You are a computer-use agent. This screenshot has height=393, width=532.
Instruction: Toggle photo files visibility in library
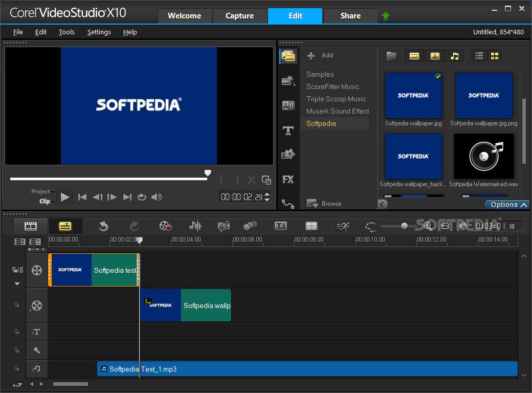435,56
